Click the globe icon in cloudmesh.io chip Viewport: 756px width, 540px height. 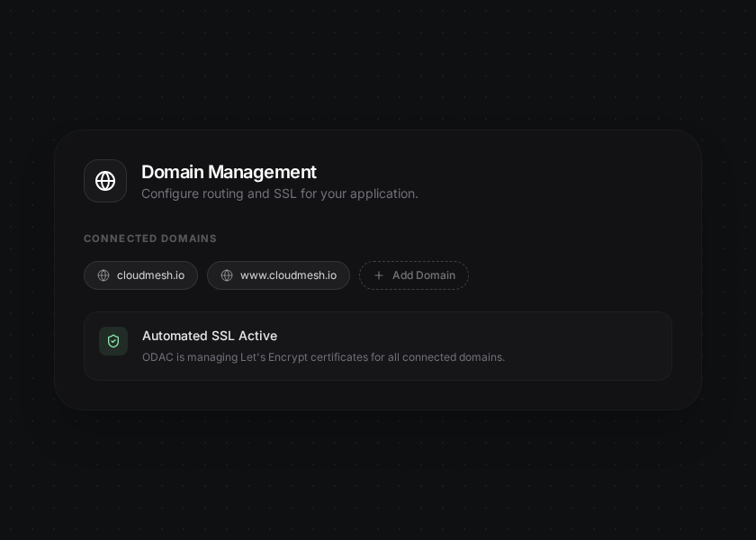(103, 275)
